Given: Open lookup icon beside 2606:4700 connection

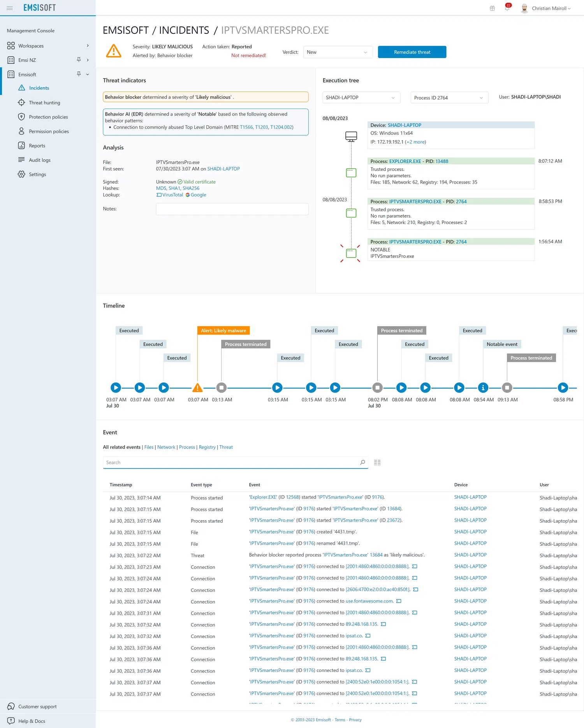Looking at the screenshot, I should tap(415, 590).
